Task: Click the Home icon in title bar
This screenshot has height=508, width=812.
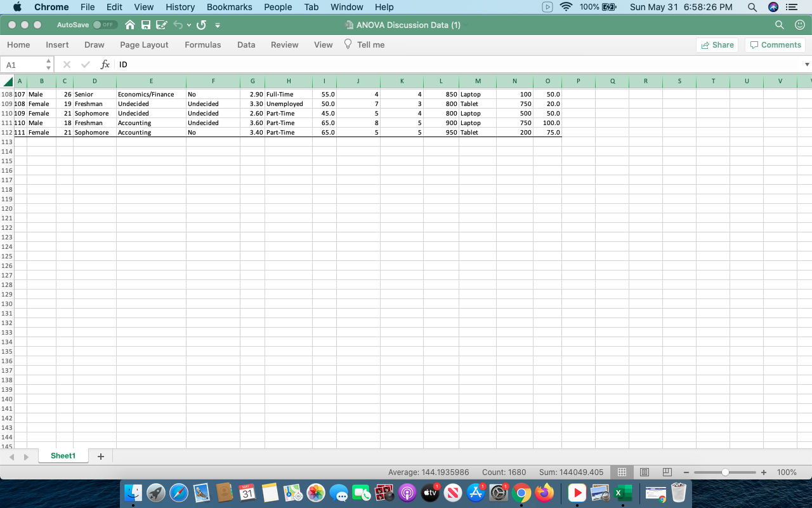Action: point(130,25)
